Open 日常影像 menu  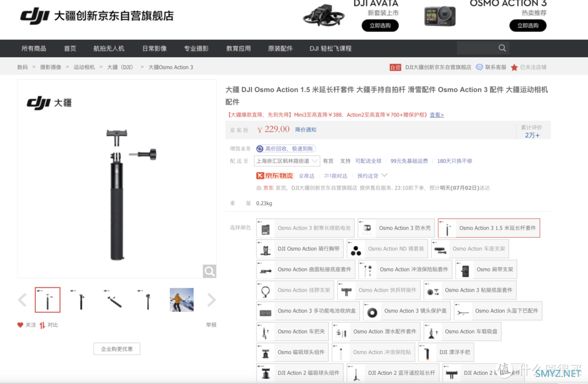pos(155,48)
